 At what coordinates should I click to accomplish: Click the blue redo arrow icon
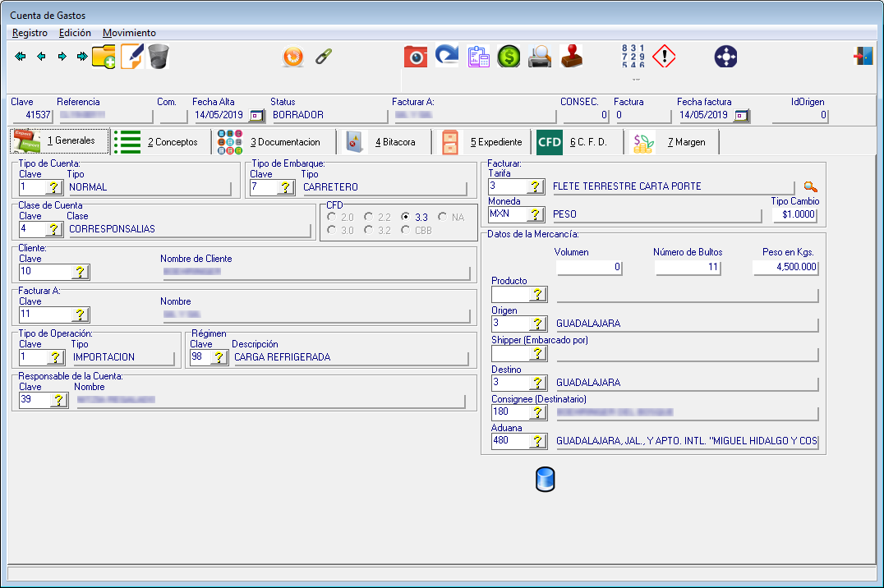click(x=447, y=56)
